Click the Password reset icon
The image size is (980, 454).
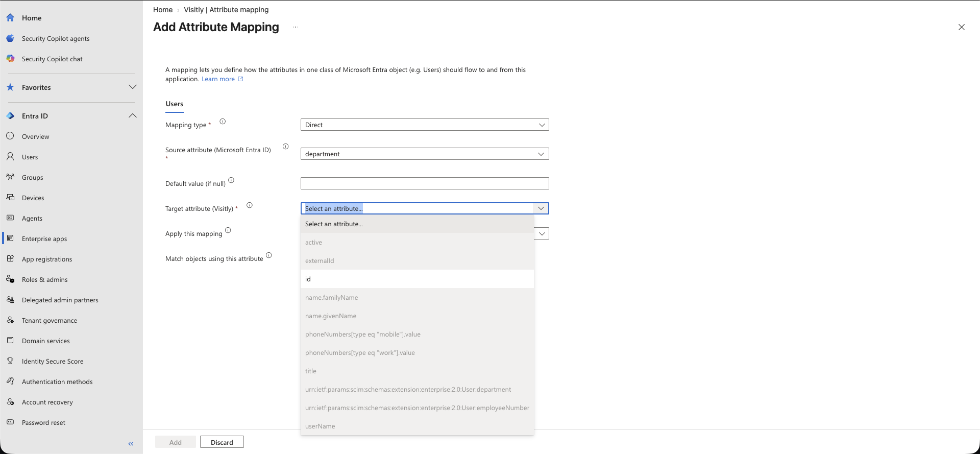pos(10,422)
